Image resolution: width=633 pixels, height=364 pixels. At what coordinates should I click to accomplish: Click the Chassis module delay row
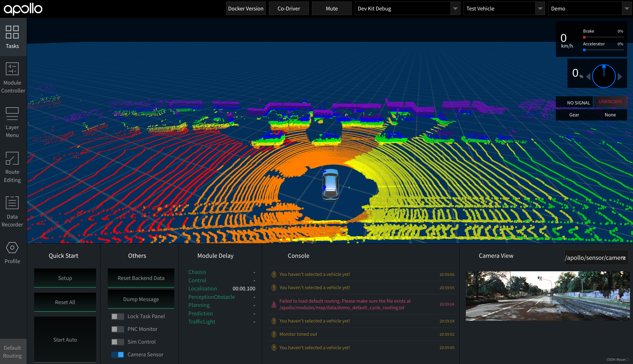pyautogui.click(x=222, y=272)
